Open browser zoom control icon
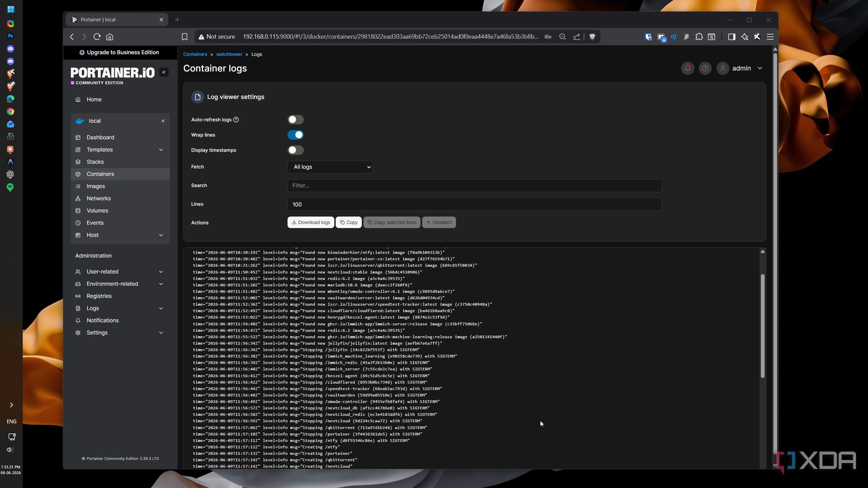 [562, 37]
